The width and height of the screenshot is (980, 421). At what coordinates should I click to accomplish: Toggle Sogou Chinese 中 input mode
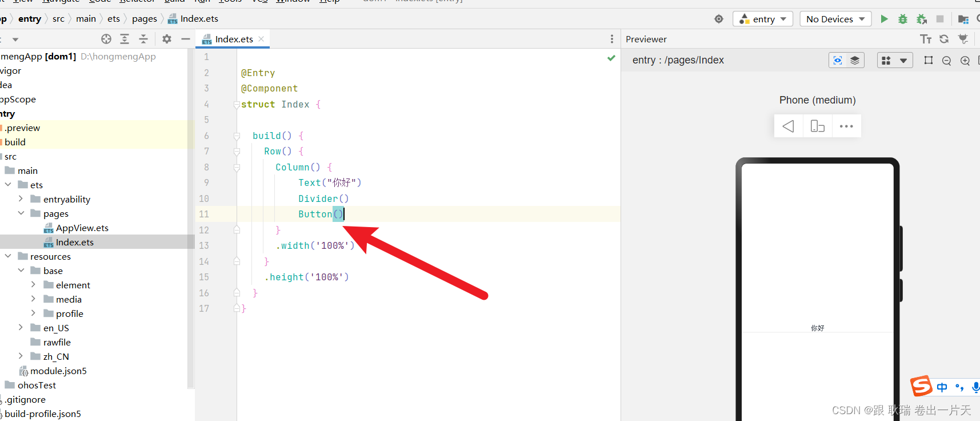point(942,387)
